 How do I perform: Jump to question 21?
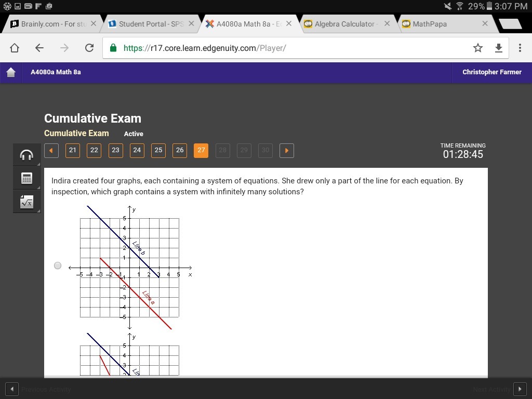[73, 151]
